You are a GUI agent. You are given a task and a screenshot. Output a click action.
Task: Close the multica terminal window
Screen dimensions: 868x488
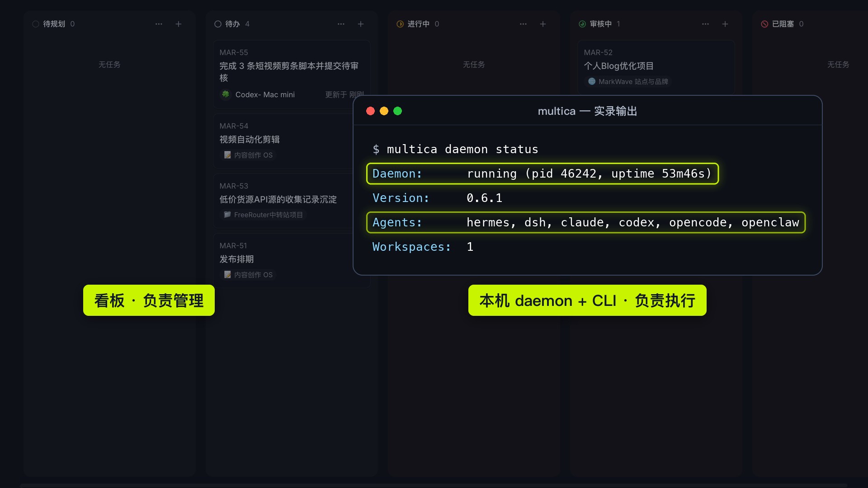(370, 111)
